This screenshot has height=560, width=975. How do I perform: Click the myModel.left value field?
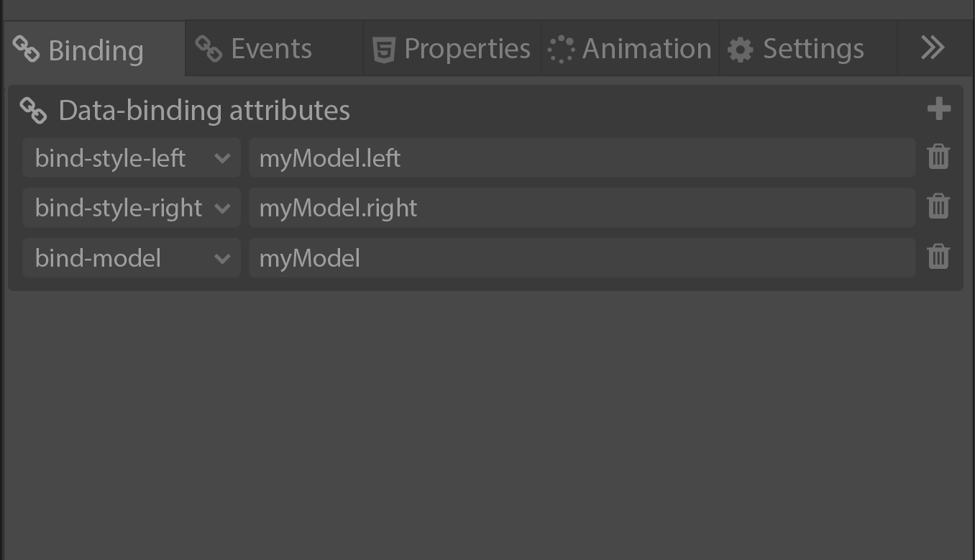(x=581, y=158)
